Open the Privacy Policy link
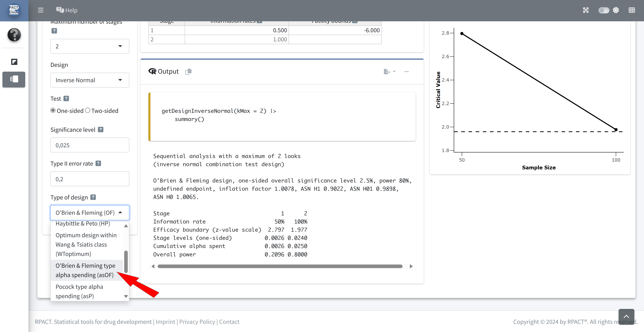 [x=197, y=322]
